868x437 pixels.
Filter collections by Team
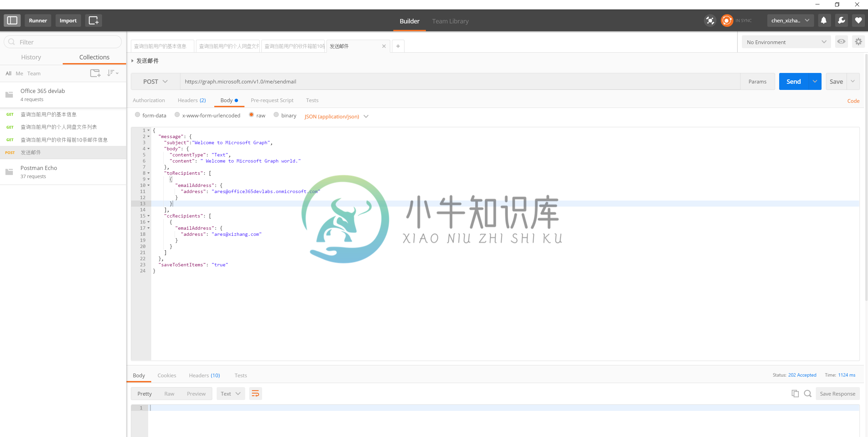(x=34, y=73)
